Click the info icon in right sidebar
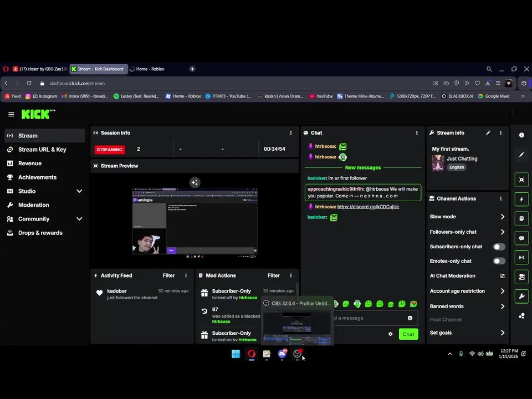This screenshot has width=532, height=399. [x=521, y=135]
